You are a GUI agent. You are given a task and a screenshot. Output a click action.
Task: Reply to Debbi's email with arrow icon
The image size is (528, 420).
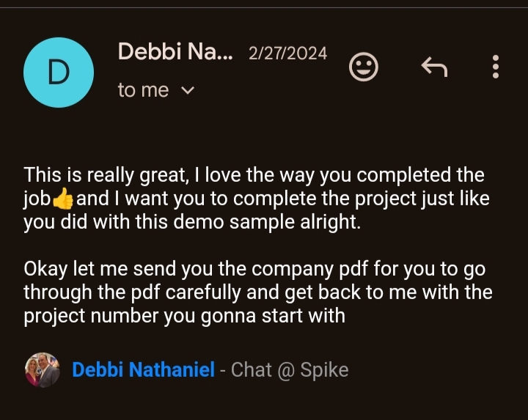[434, 67]
